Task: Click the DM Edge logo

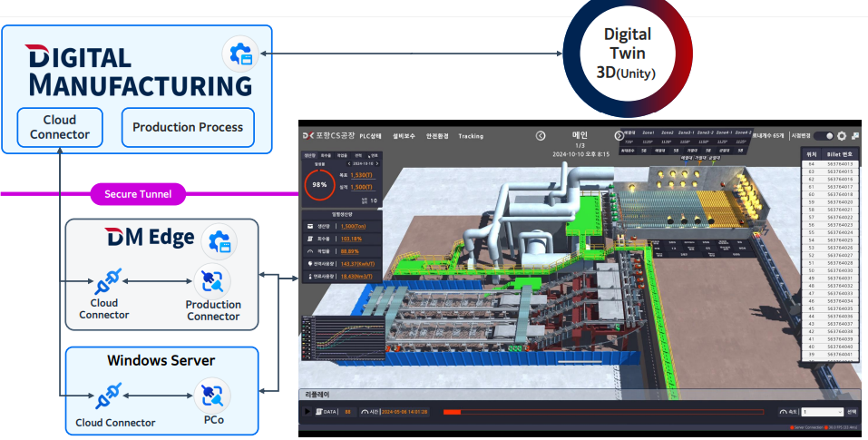Action: 150,238
